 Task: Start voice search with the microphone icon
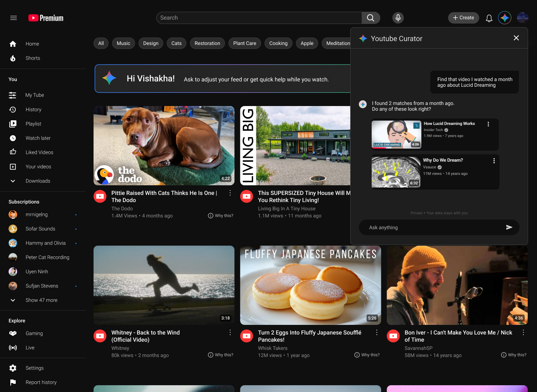[x=398, y=17]
